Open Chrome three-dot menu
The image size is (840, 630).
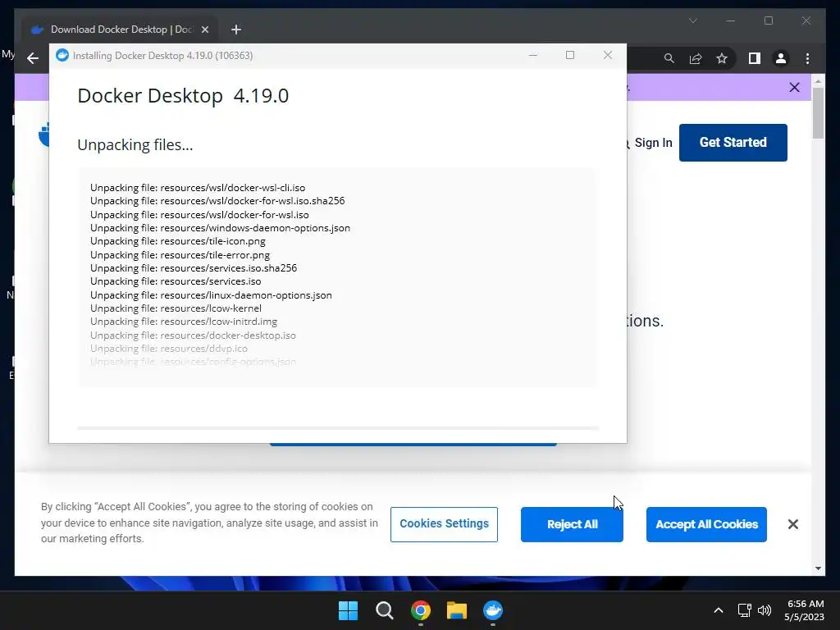tap(807, 58)
